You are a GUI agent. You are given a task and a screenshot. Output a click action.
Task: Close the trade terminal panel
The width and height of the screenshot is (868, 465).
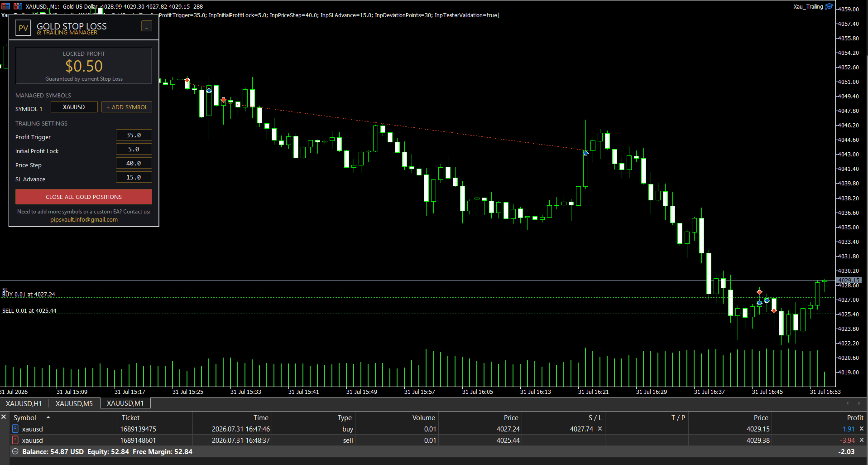4,417
